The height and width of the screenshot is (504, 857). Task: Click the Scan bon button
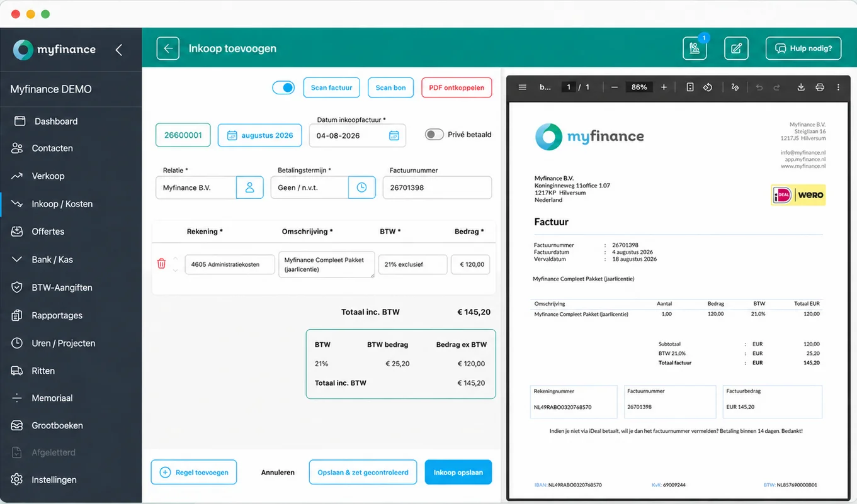390,87
